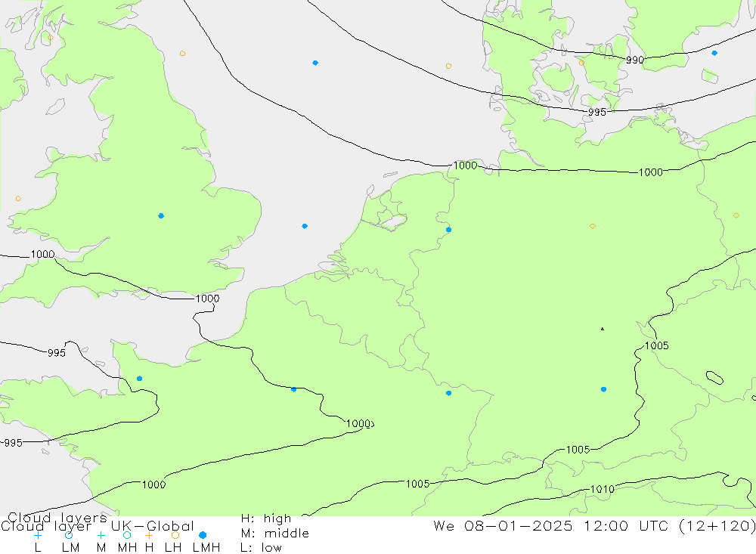Screen dimensions: 756x554
Task: Select the orange circle over Poland near the right edge
Action: pos(736,215)
